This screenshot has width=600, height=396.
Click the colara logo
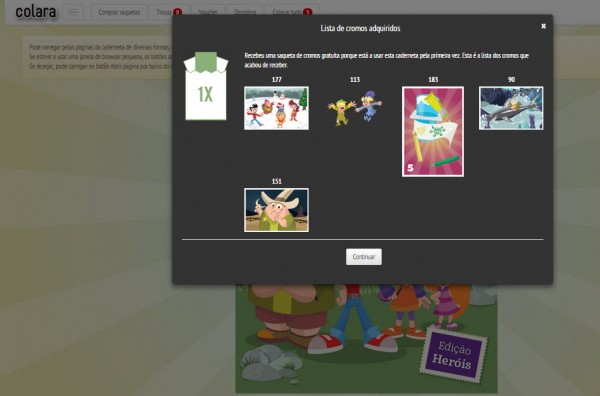[x=36, y=12]
